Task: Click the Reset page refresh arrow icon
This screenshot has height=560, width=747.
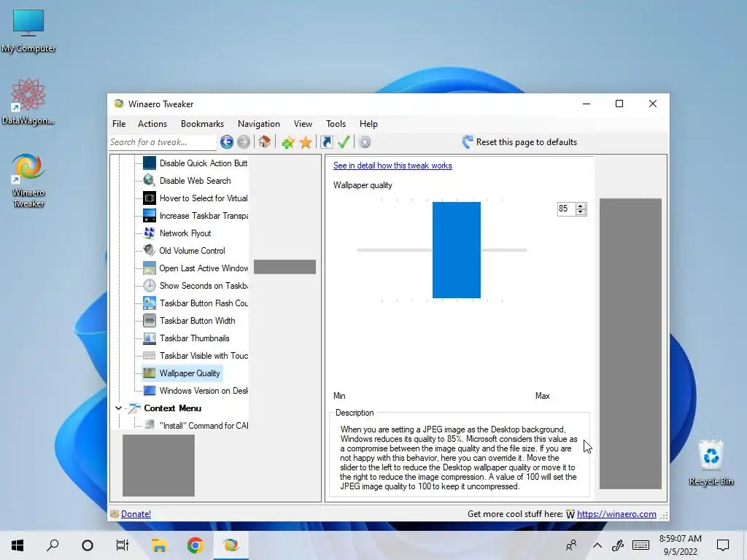Action: point(468,142)
